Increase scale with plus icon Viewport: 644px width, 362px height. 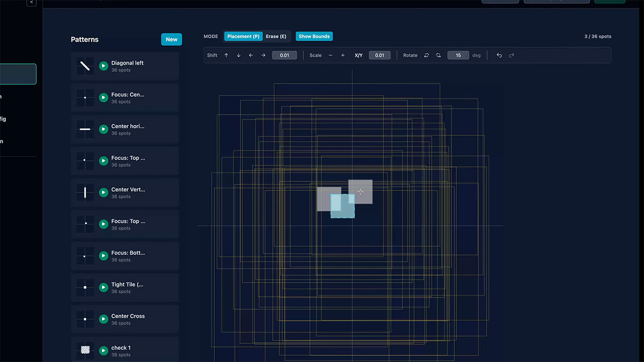pyautogui.click(x=343, y=55)
